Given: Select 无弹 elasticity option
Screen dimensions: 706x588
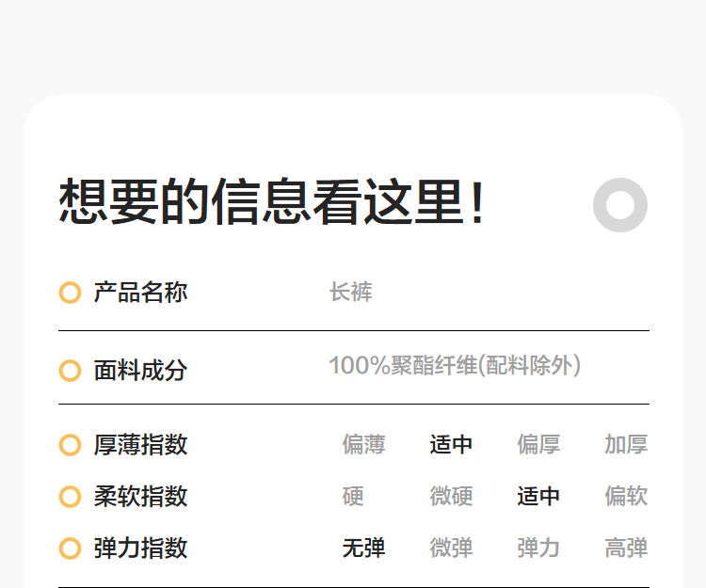Looking at the screenshot, I should tap(363, 548).
